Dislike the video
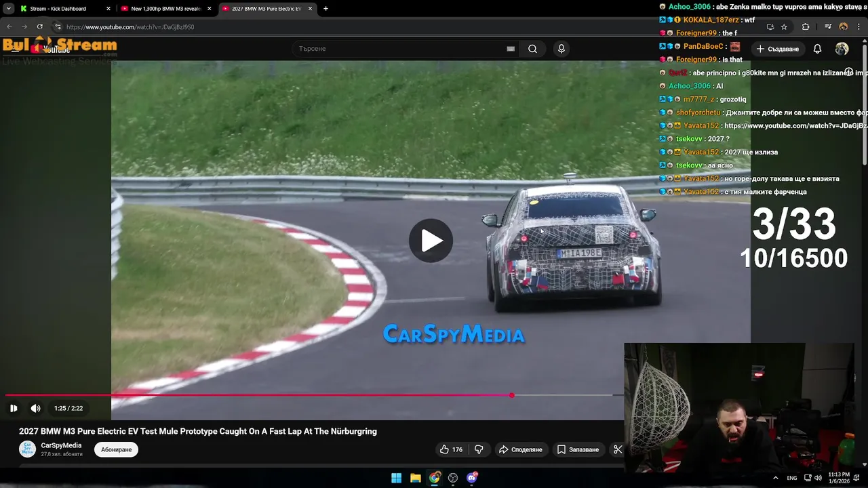The image size is (868, 488). coord(479,449)
